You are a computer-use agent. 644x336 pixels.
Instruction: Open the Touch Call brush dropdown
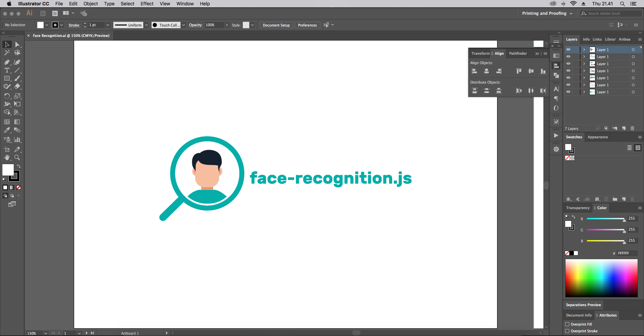pos(183,25)
